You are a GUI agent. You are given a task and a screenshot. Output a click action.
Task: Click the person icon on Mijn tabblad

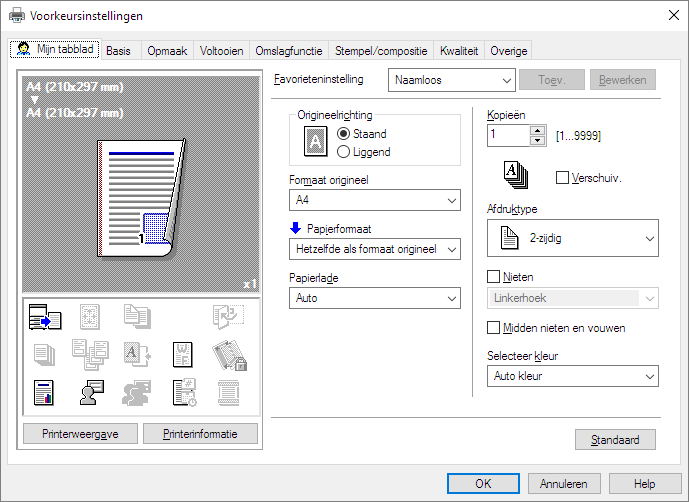[23, 48]
